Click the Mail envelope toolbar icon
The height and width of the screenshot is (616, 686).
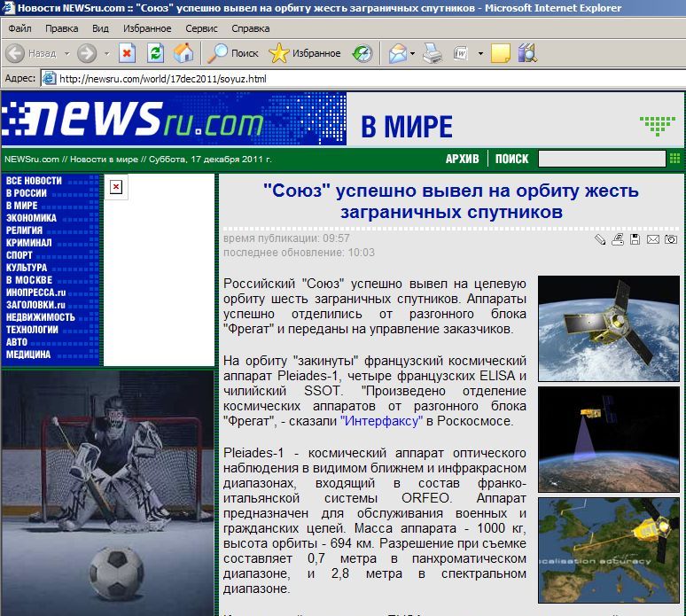[398, 53]
